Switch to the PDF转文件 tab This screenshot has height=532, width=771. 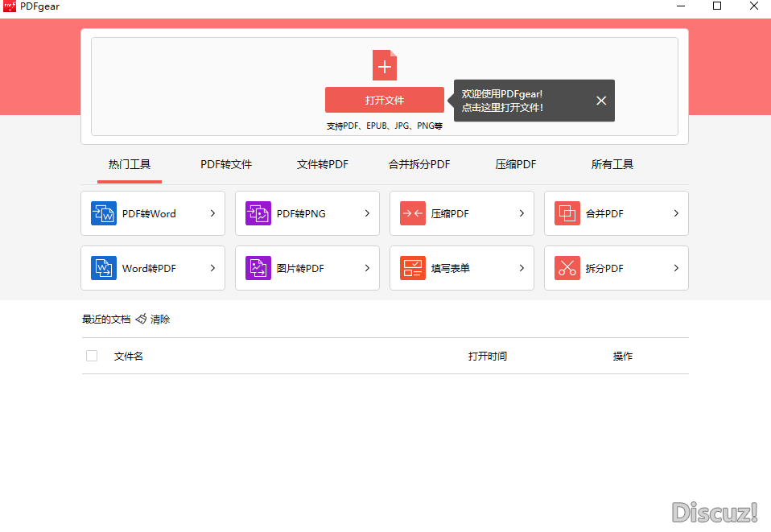pos(226,164)
